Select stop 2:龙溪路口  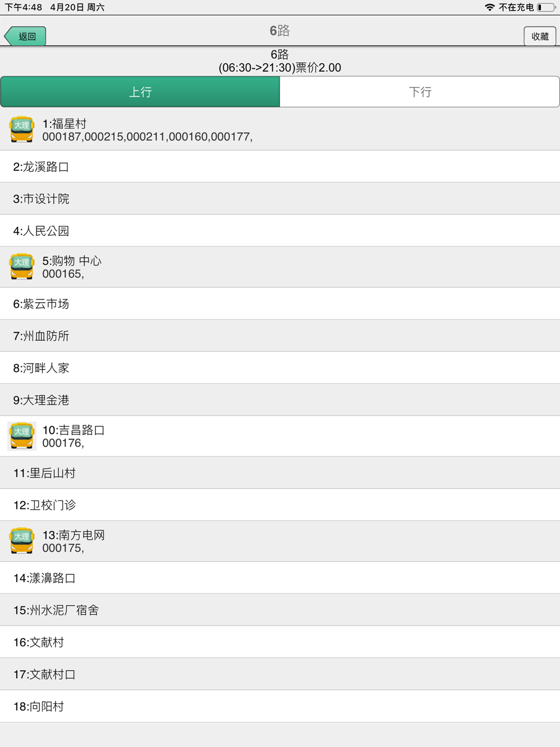click(280, 166)
